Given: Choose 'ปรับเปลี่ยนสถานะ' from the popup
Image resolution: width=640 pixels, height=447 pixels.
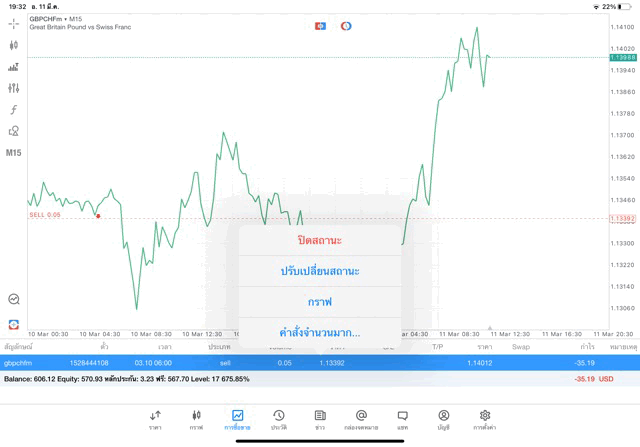Looking at the screenshot, I should 320,271.
